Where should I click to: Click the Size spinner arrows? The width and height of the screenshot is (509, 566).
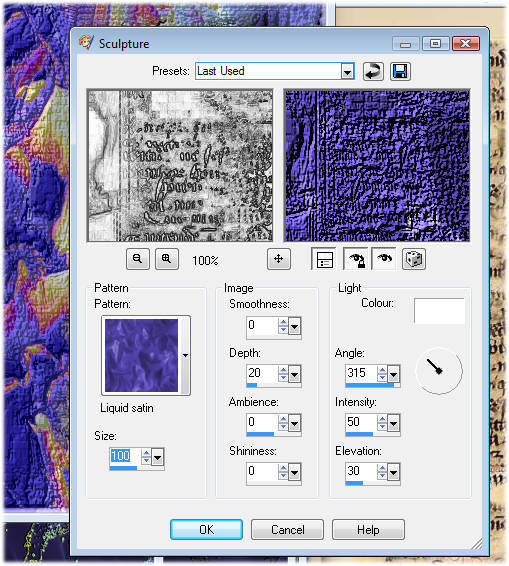click(x=146, y=457)
